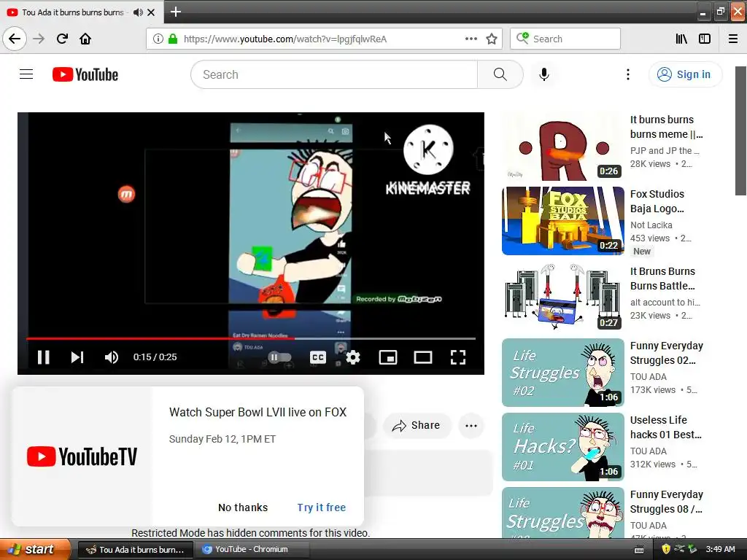Pause the video with the pause button
This screenshot has width=747, height=560.
43,357
